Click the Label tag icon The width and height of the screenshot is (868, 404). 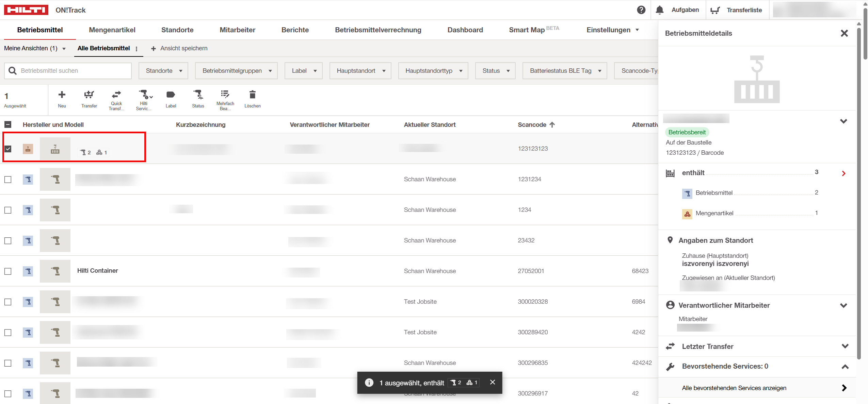click(171, 95)
